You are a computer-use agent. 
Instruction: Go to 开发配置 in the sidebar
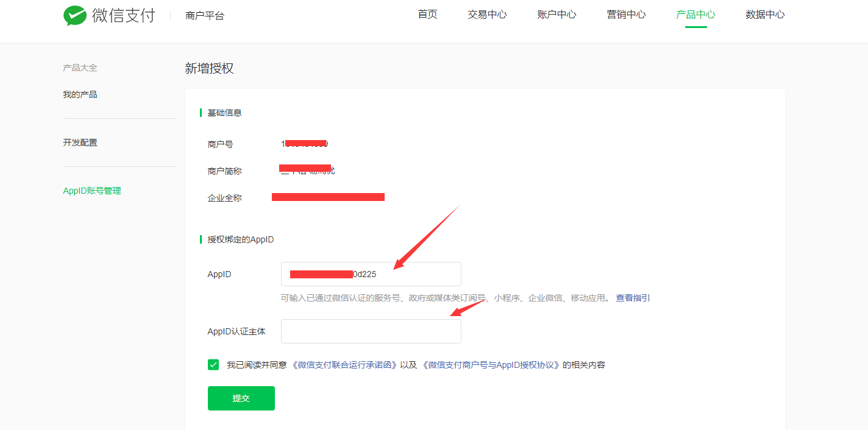[80, 143]
